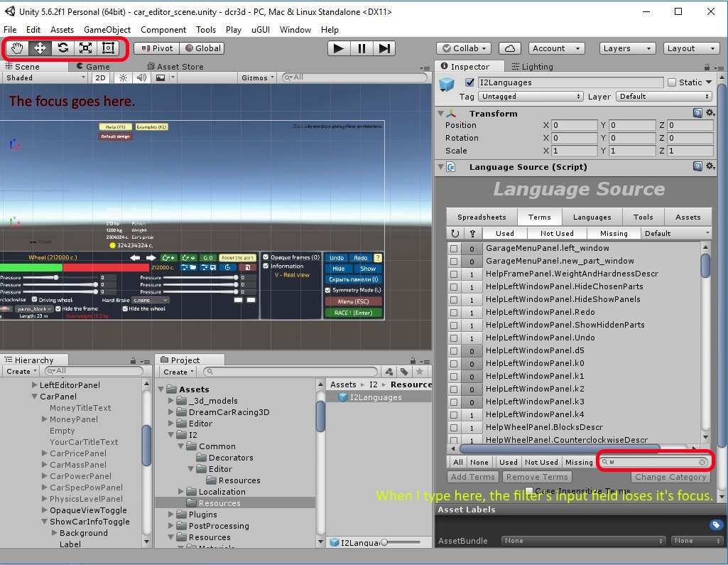Lock the Project panel
Image resolution: width=728 pixels, height=565 pixels.
413,361
